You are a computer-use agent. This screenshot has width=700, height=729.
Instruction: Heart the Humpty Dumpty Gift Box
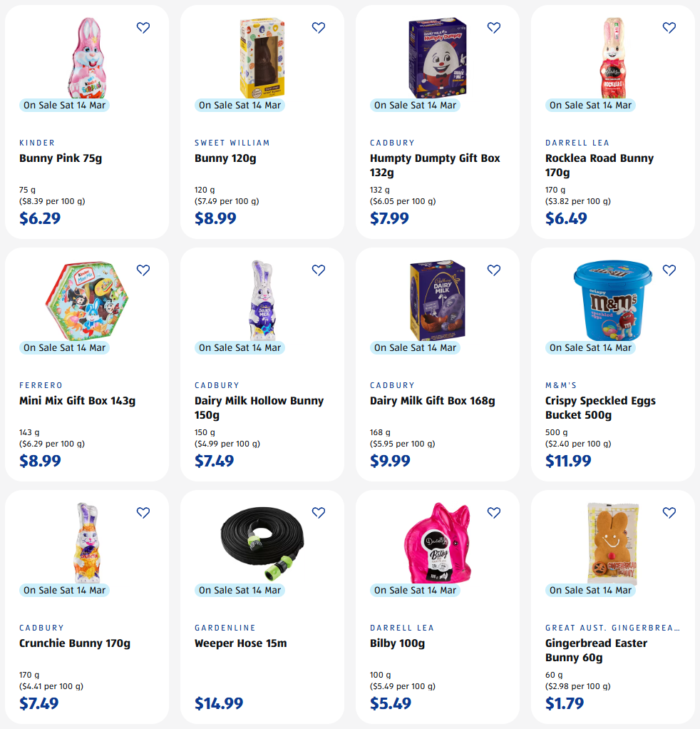[494, 28]
